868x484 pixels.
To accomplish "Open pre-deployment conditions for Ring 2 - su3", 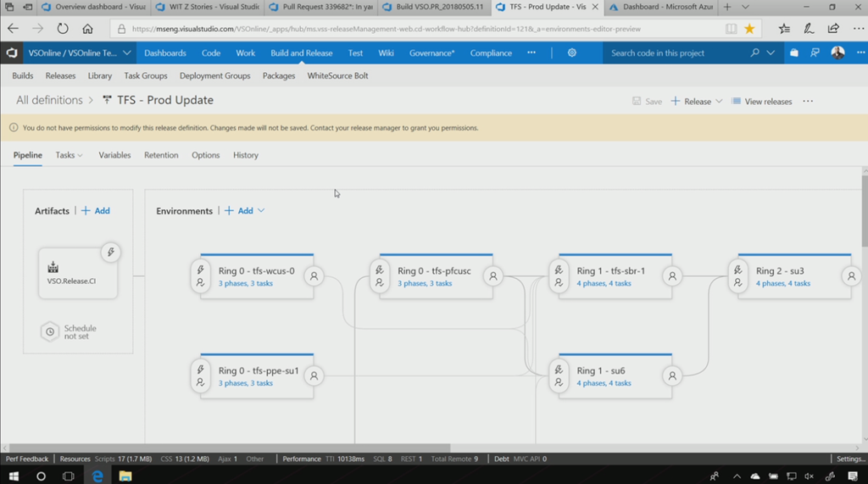I will (x=738, y=275).
